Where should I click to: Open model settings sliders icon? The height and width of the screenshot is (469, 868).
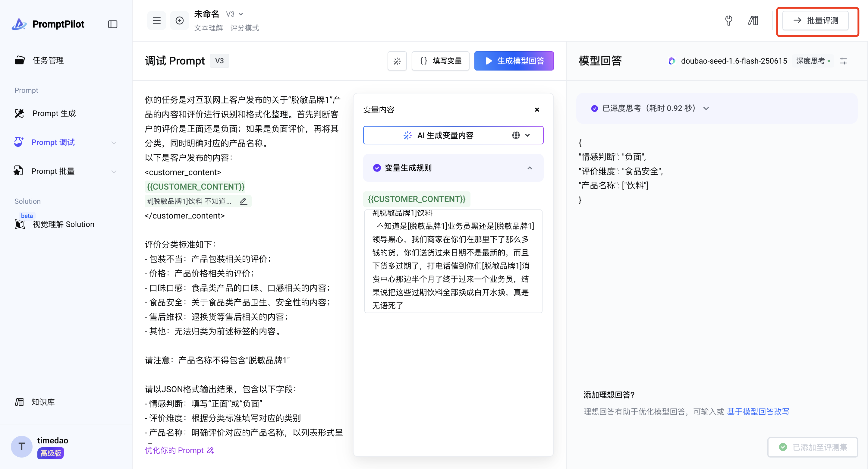843,61
